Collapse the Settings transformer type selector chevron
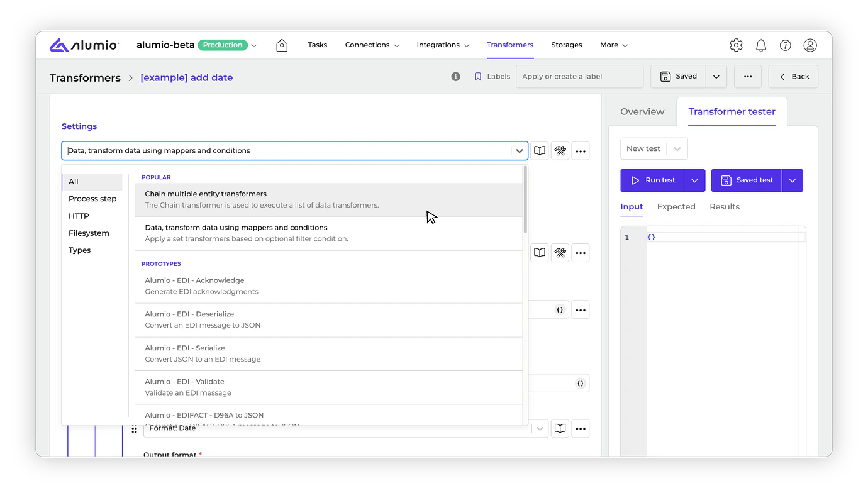This screenshot has width=868, height=488. coord(520,151)
